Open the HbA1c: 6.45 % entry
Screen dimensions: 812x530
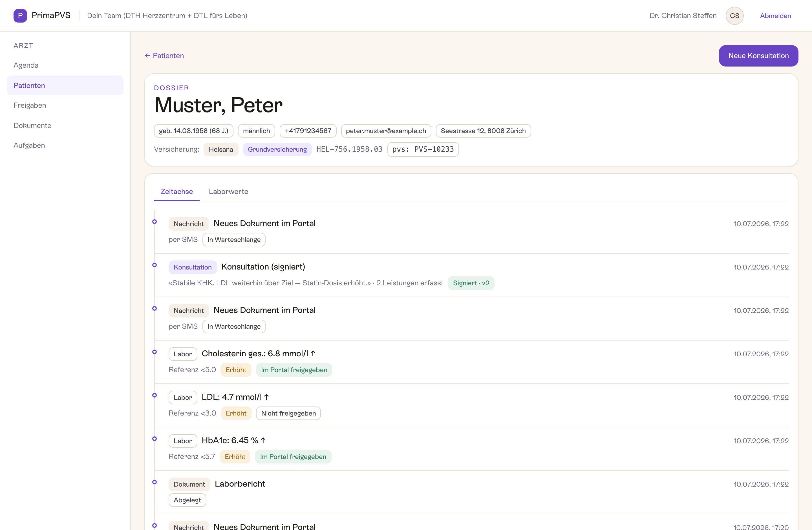click(233, 440)
